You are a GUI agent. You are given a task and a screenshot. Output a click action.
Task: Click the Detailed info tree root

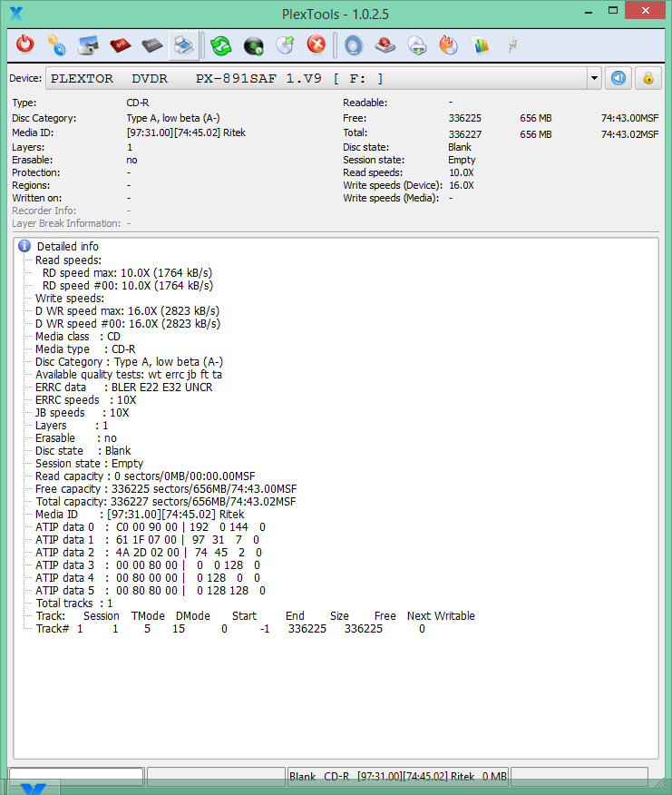tap(68, 247)
